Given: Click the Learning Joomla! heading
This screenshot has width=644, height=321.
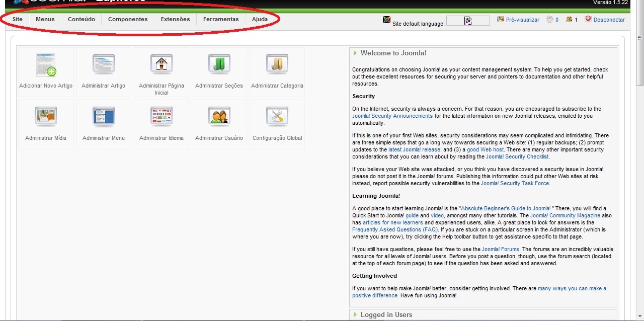Looking at the screenshot, I should (376, 196).
